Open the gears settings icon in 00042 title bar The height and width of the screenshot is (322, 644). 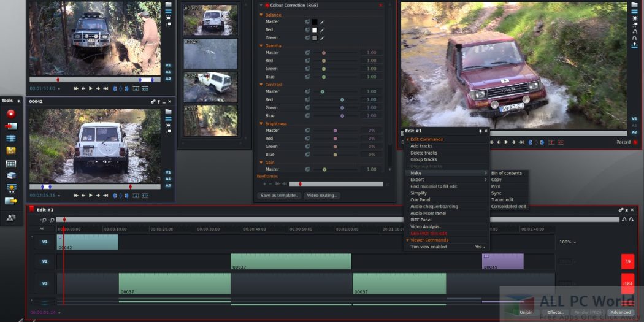point(153,101)
